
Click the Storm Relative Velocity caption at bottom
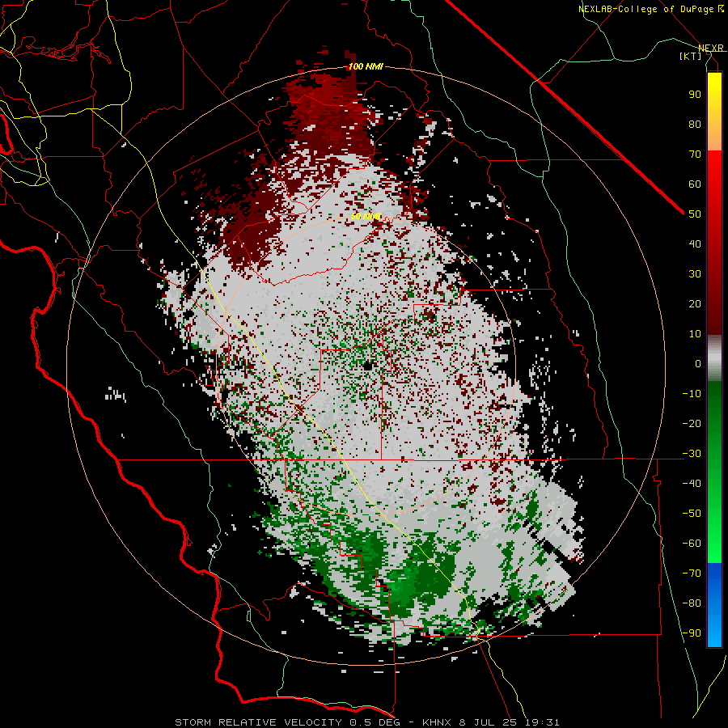[367, 722]
